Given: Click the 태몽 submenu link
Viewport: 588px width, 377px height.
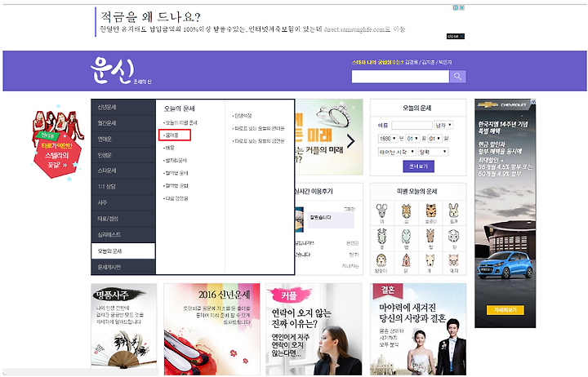Looking at the screenshot, I should (169, 148).
